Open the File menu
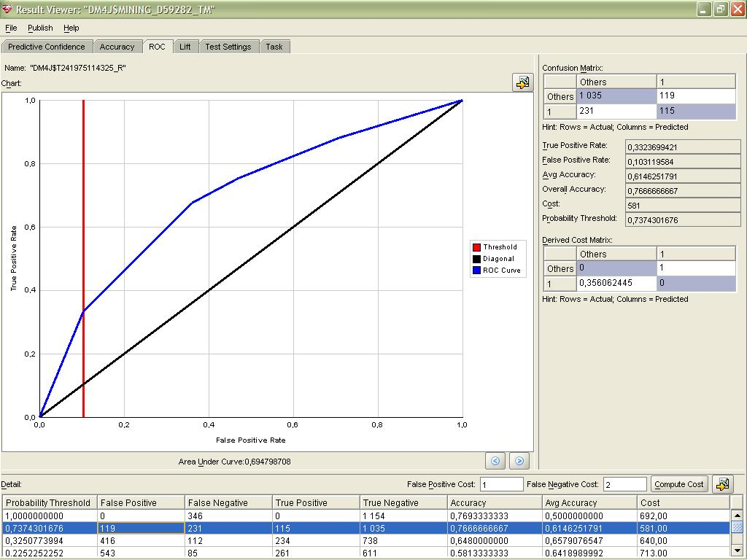Image resolution: width=747 pixels, height=560 pixels. point(11,28)
